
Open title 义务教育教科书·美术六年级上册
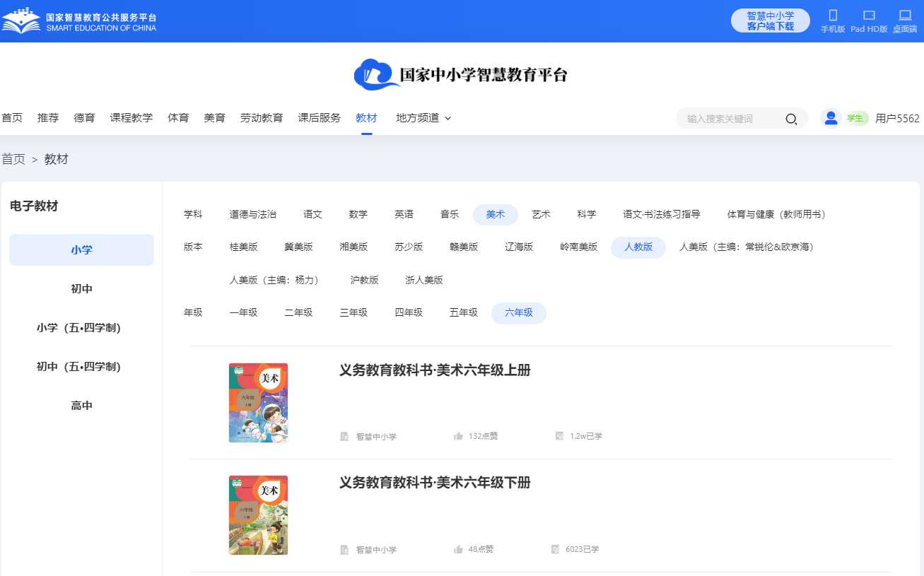[x=435, y=370]
